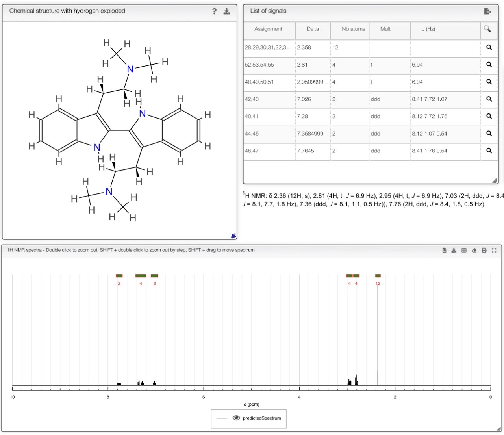Viewport: 504px width, 435px height.
Task: Click magnifier for the 7.7645 signal row
Action: coord(489,151)
